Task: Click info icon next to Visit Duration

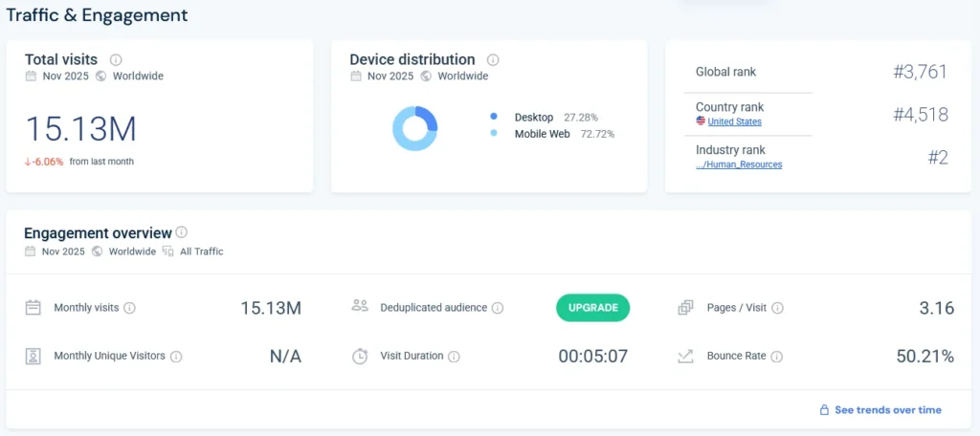Action: (x=454, y=357)
